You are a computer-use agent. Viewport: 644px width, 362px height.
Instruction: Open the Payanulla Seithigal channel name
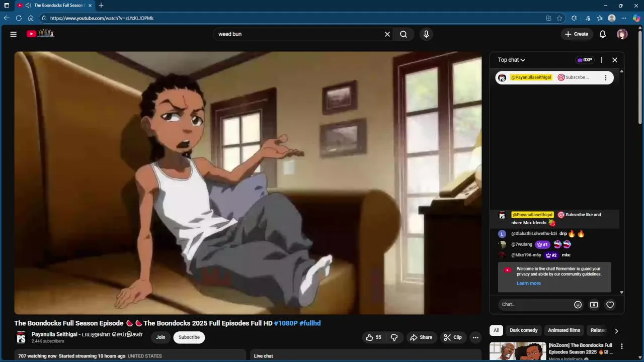[87, 334]
